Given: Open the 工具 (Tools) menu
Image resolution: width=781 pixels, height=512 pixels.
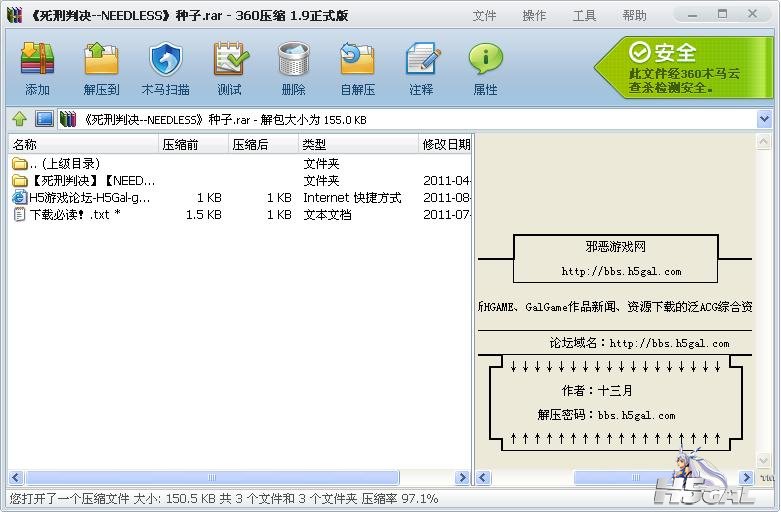Looking at the screenshot, I should (584, 15).
